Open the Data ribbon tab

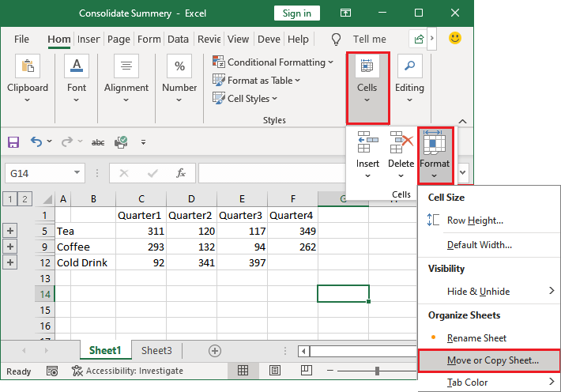(x=178, y=39)
